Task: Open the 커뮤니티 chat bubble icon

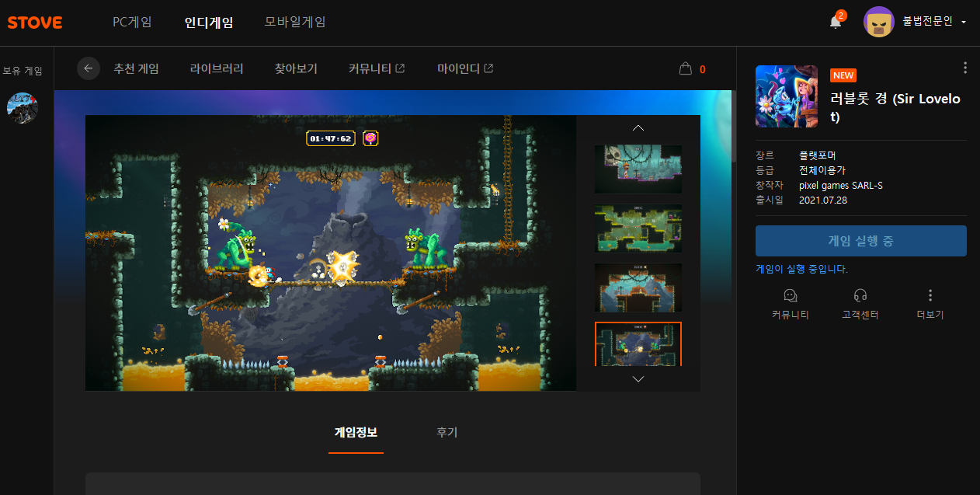Action: pyautogui.click(x=790, y=295)
